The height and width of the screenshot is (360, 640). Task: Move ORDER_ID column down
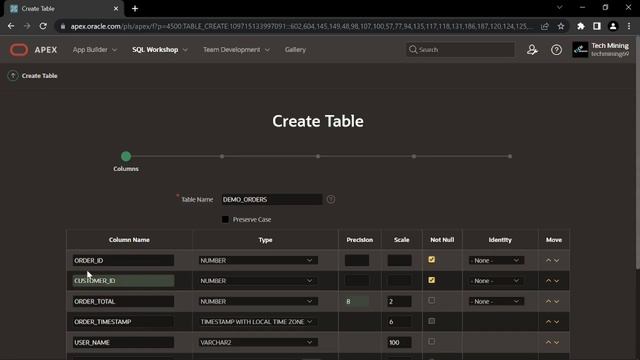(x=557, y=260)
